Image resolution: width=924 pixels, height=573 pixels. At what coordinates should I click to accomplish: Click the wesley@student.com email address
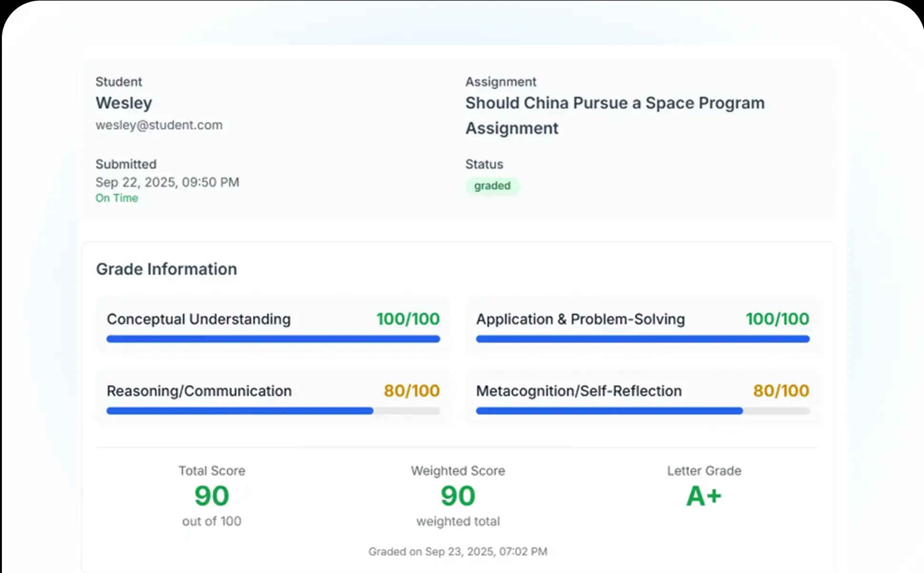pyautogui.click(x=159, y=125)
